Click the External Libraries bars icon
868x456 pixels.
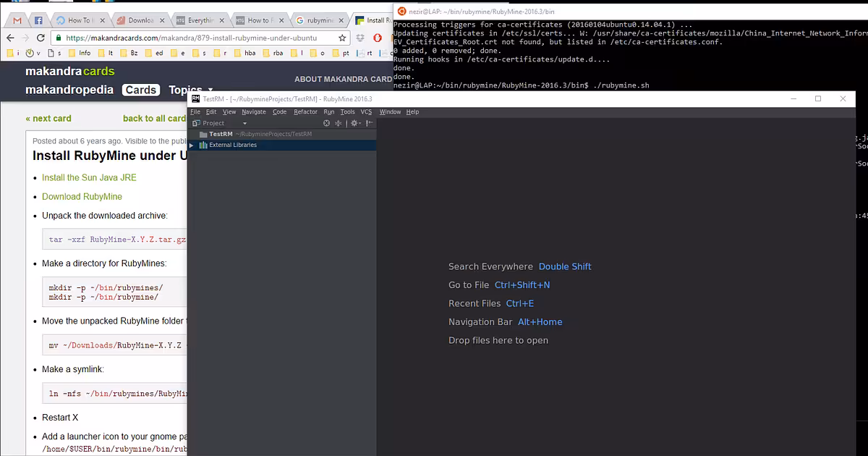pyautogui.click(x=203, y=145)
